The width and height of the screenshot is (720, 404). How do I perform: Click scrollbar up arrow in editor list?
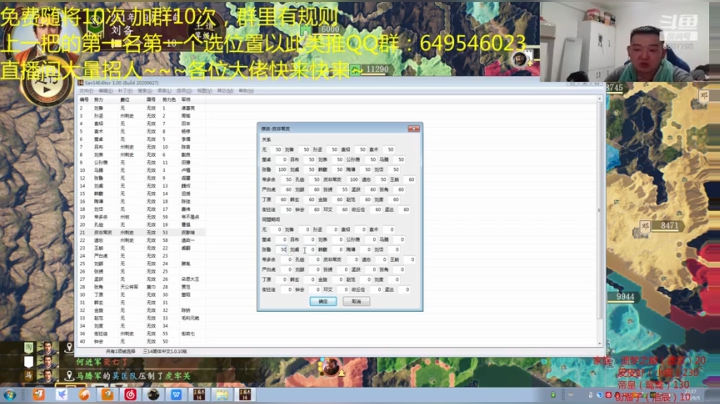click(599, 99)
